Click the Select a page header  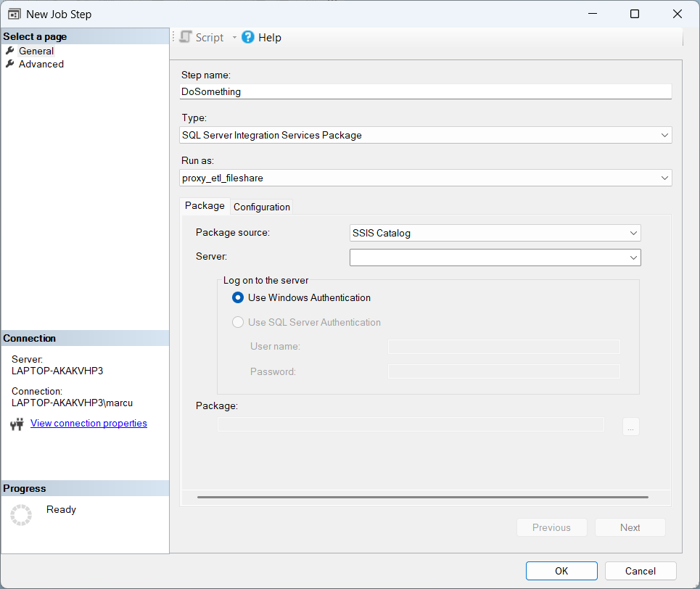pyautogui.click(x=85, y=36)
